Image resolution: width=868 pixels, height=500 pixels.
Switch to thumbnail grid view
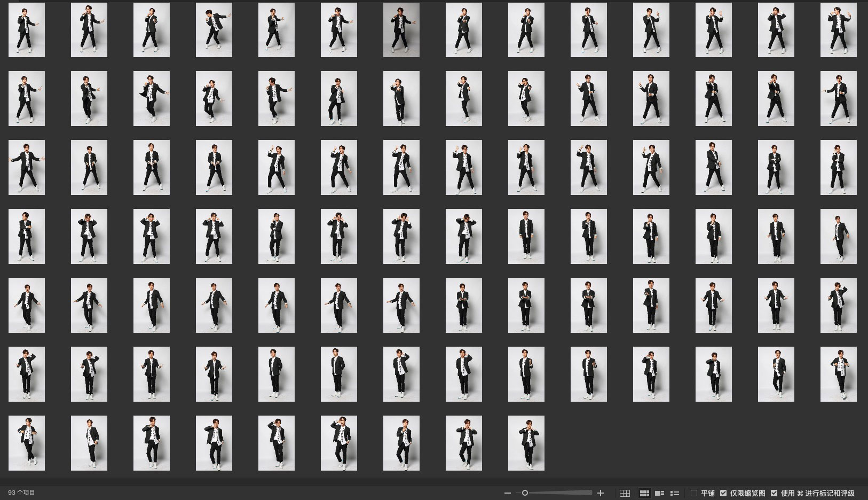644,493
